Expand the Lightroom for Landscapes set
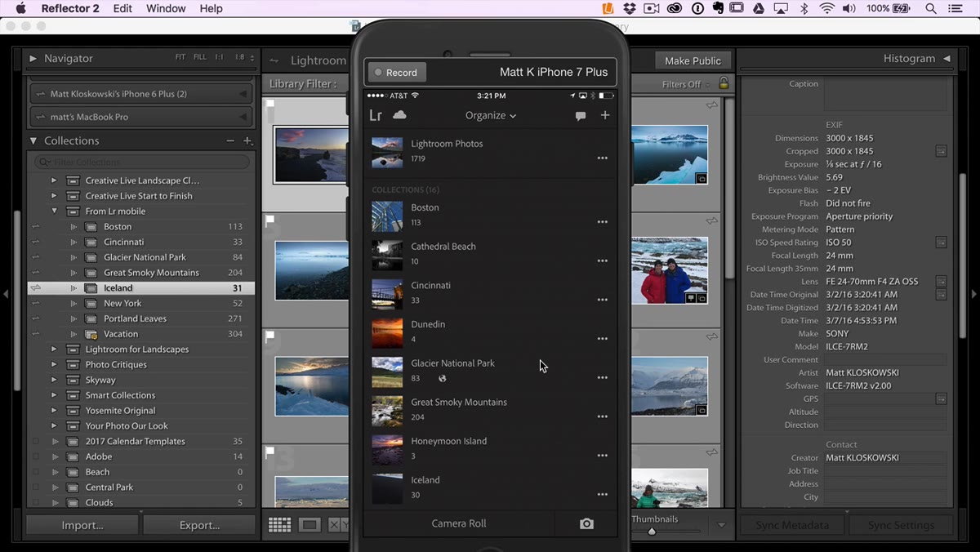 pos(54,349)
